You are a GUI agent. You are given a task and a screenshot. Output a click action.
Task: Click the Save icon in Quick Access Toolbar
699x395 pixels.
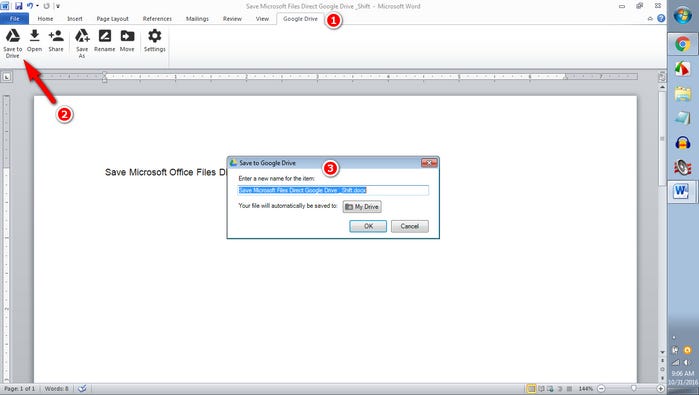click(x=18, y=6)
